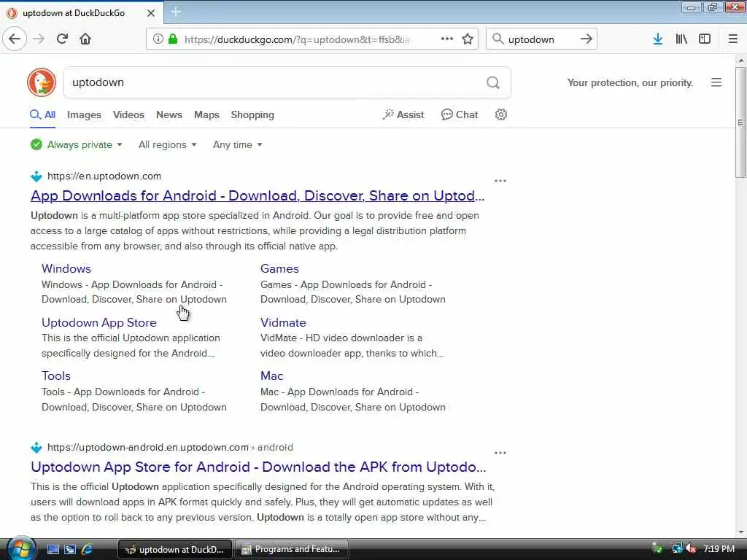Open the Uptodown App Store sitelink
Image resolution: width=747 pixels, height=560 pixels.
99,322
